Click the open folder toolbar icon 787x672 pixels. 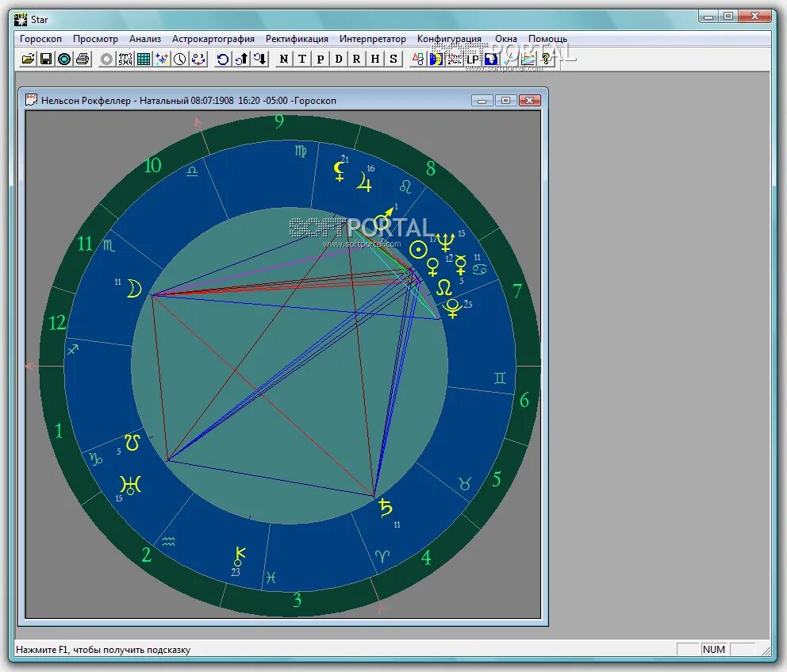click(x=28, y=60)
